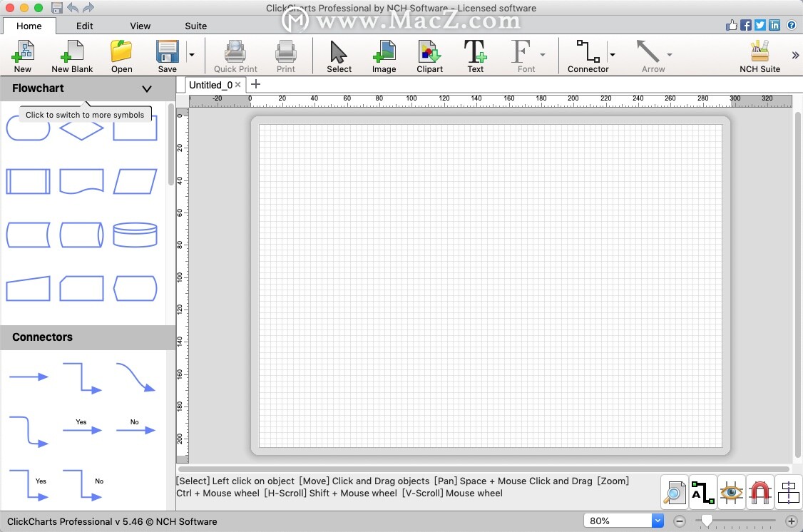Click the symbol panel vertical scrollbar
Image resolution: width=803 pixels, height=532 pixels.
pos(170,144)
